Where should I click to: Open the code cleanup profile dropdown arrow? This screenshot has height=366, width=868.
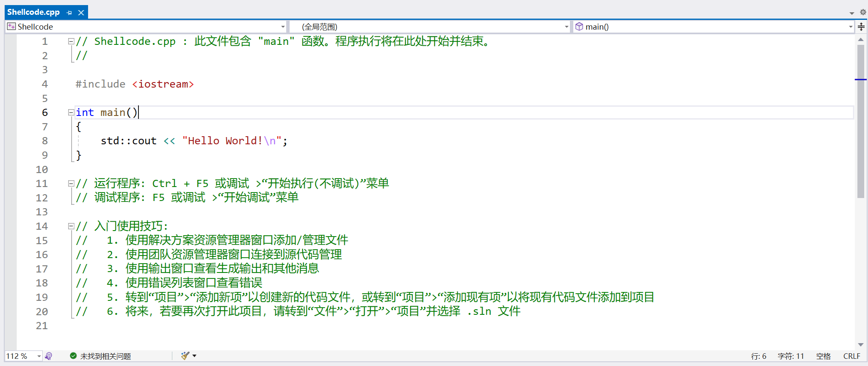pyautogui.click(x=194, y=356)
